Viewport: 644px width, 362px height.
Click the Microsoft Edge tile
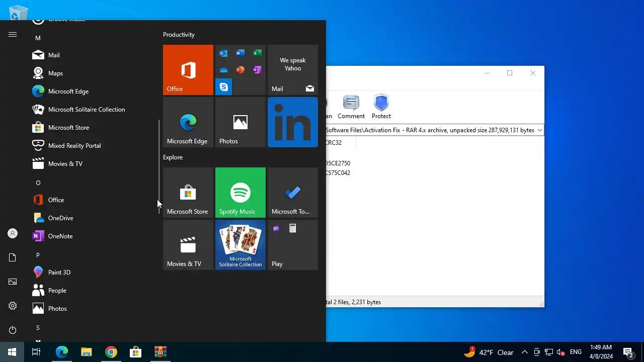click(x=188, y=122)
